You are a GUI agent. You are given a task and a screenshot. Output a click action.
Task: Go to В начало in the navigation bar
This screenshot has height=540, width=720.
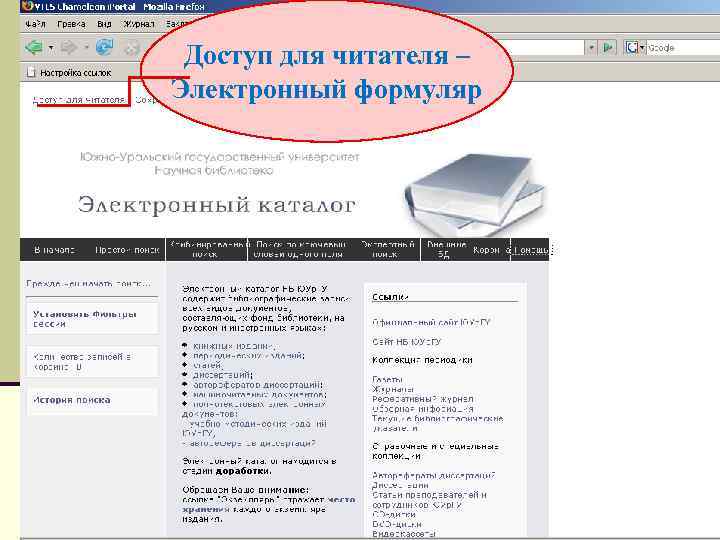pyautogui.click(x=54, y=250)
